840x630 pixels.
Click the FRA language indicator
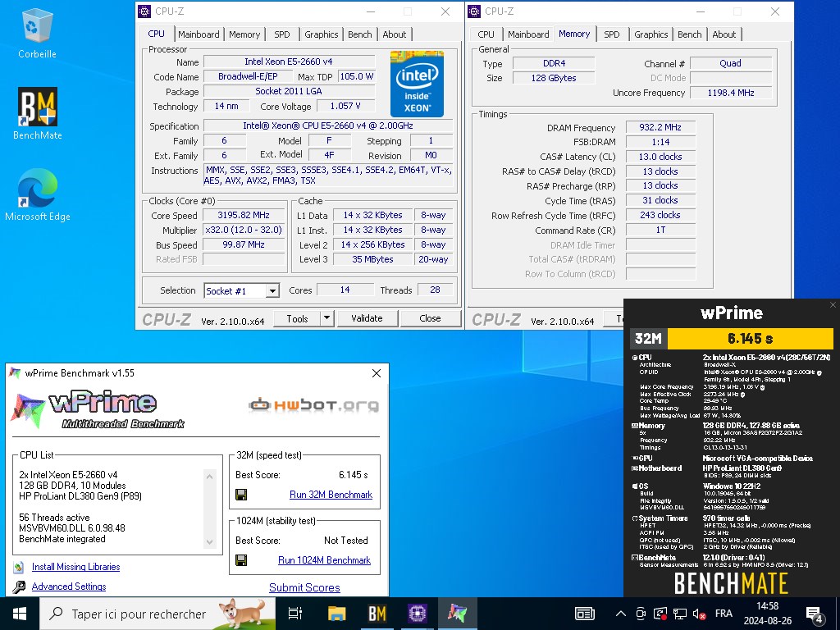point(724,614)
